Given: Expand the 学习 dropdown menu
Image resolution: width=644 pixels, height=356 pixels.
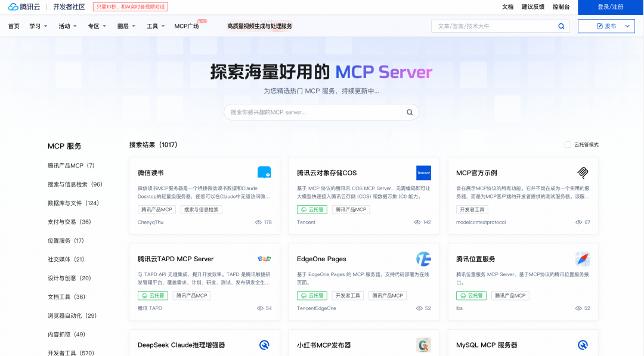Looking at the screenshot, I should pyautogui.click(x=38, y=26).
